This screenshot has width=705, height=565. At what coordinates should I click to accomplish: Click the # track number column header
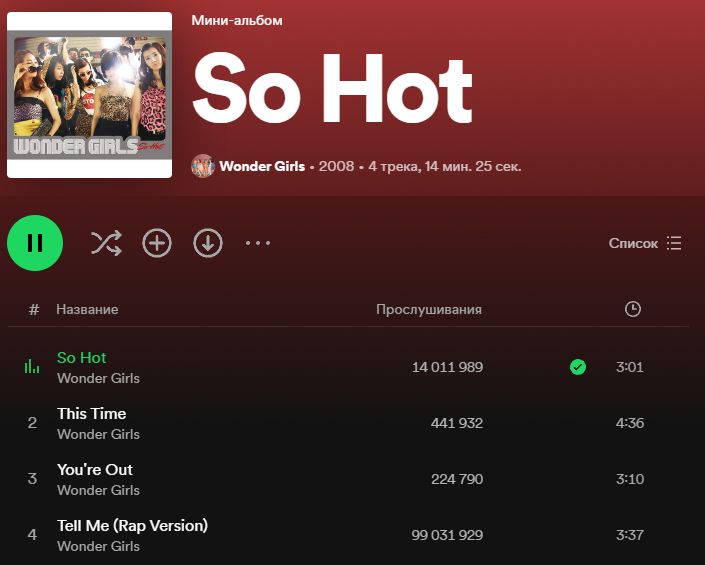[34, 309]
